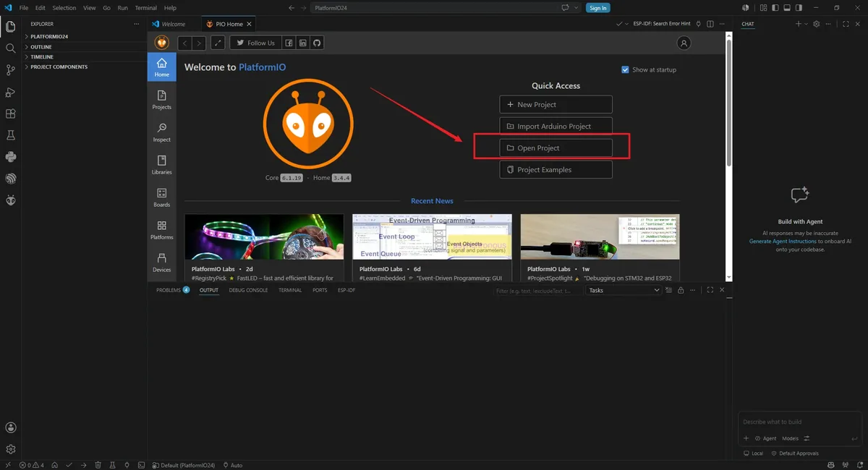Screen dimensions: 868x470
Task: Open the PlatformIO GitHub icon
Action: (x=316, y=43)
